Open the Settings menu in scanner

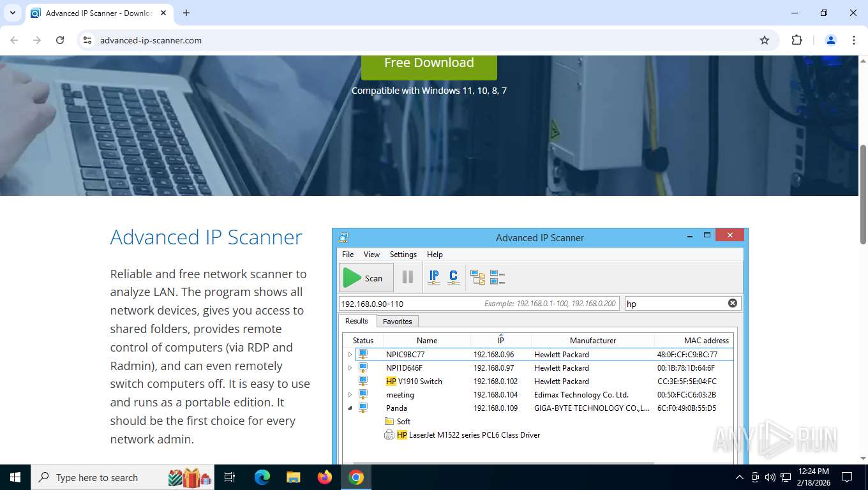coord(403,254)
